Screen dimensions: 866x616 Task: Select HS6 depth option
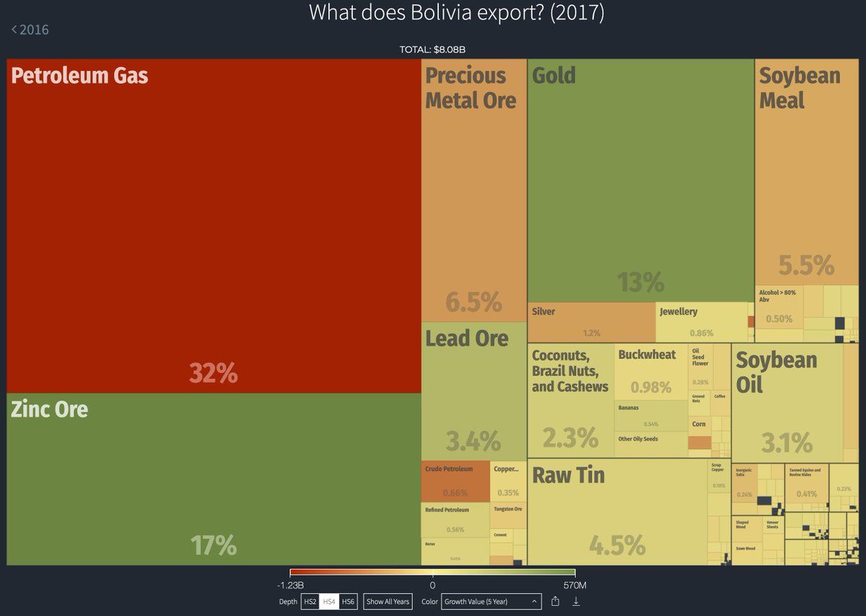coord(348,602)
